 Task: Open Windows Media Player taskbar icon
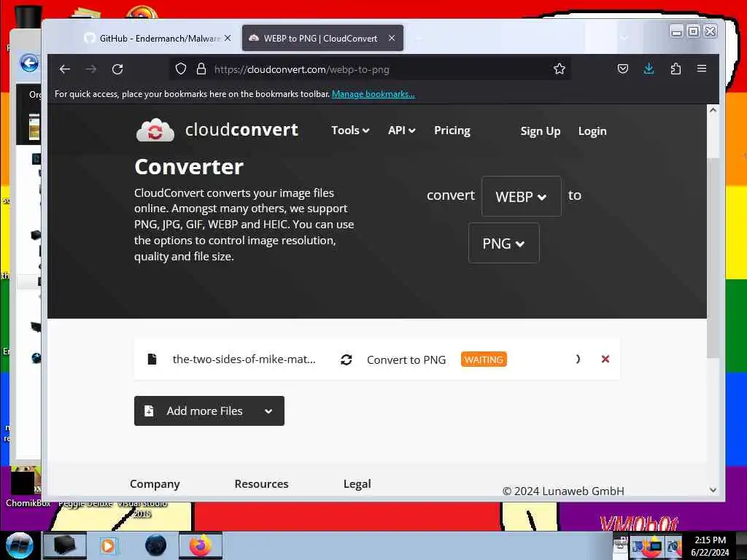coord(108,545)
